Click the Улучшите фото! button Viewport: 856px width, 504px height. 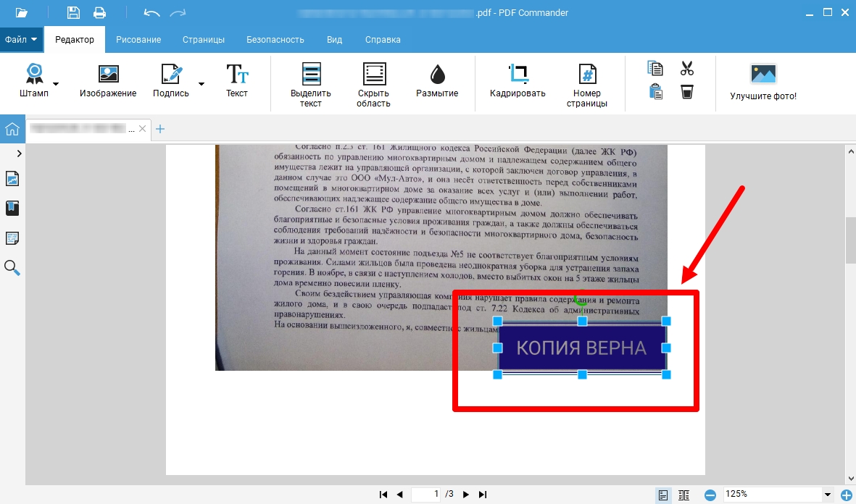click(762, 82)
